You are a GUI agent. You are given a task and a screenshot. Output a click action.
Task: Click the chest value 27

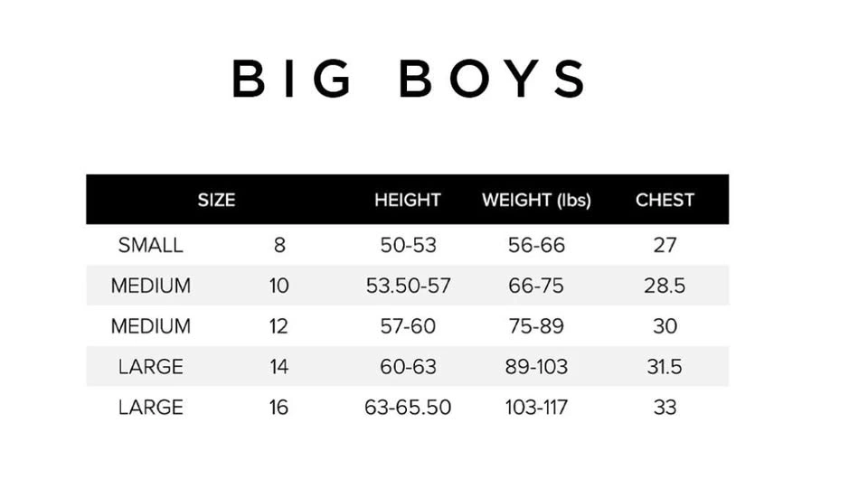pyautogui.click(x=665, y=245)
